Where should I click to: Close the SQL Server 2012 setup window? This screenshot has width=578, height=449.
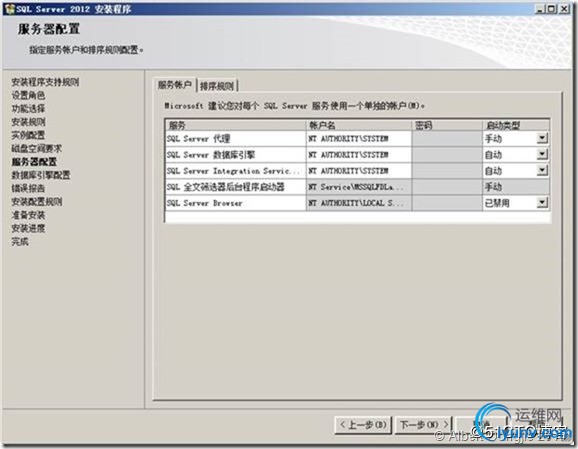coord(564,9)
